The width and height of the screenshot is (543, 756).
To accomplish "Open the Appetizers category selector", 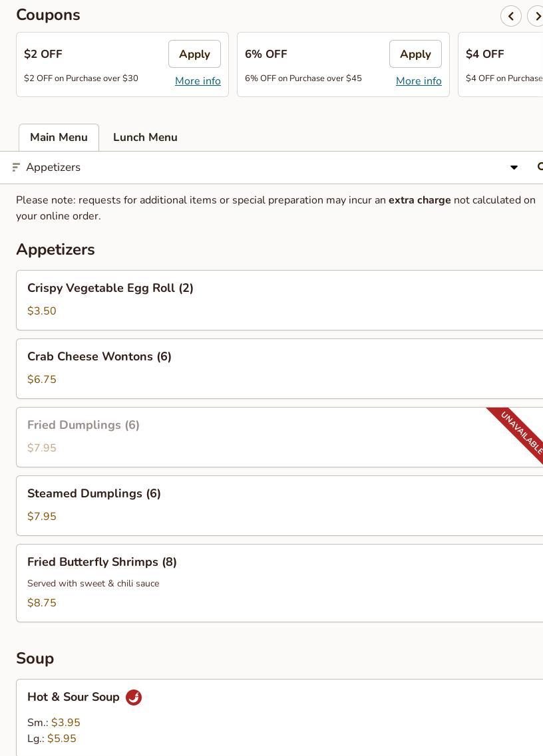I will [x=266, y=168].
